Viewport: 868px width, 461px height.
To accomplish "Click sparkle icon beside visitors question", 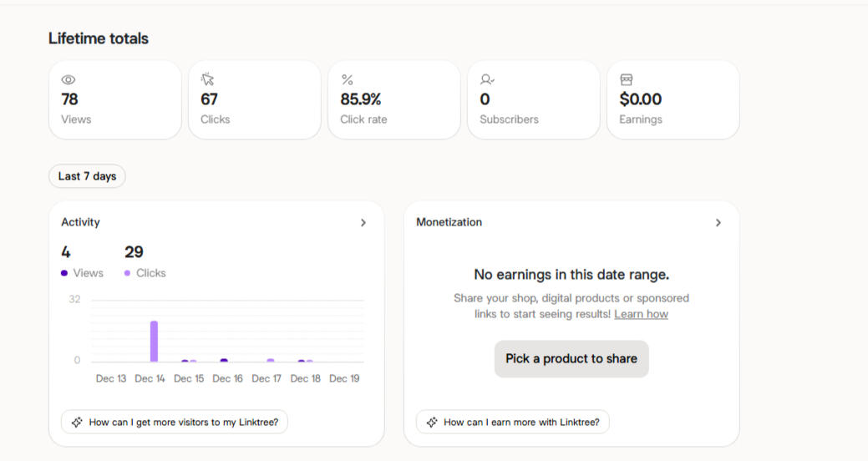I will [77, 423].
